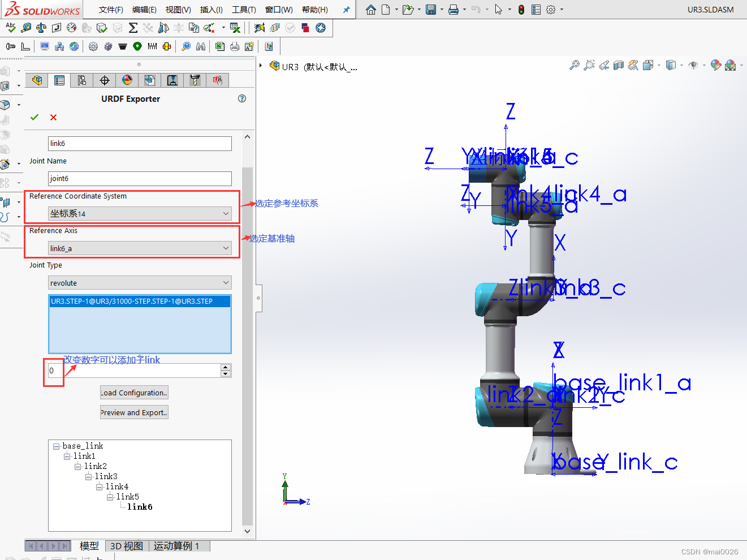Switch to the ConfigurationManager panel tab
Image resolution: width=747 pixels, height=560 pixels.
pos(81,80)
